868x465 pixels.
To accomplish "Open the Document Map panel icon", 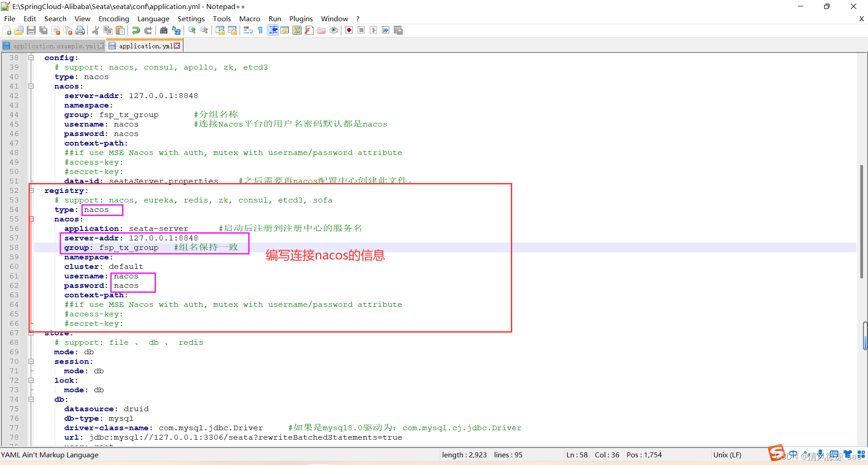I will tap(297, 30).
